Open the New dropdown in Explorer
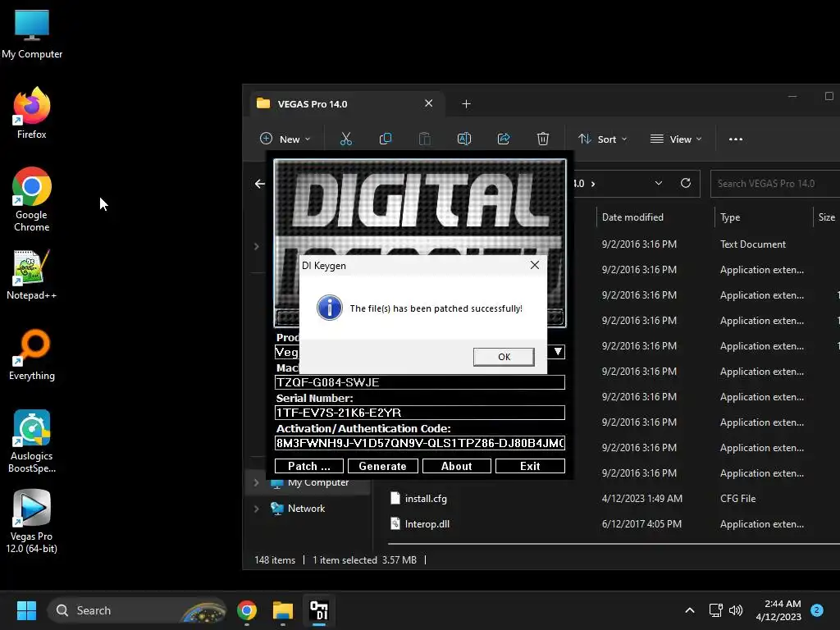840x630 pixels. coord(285,139)
